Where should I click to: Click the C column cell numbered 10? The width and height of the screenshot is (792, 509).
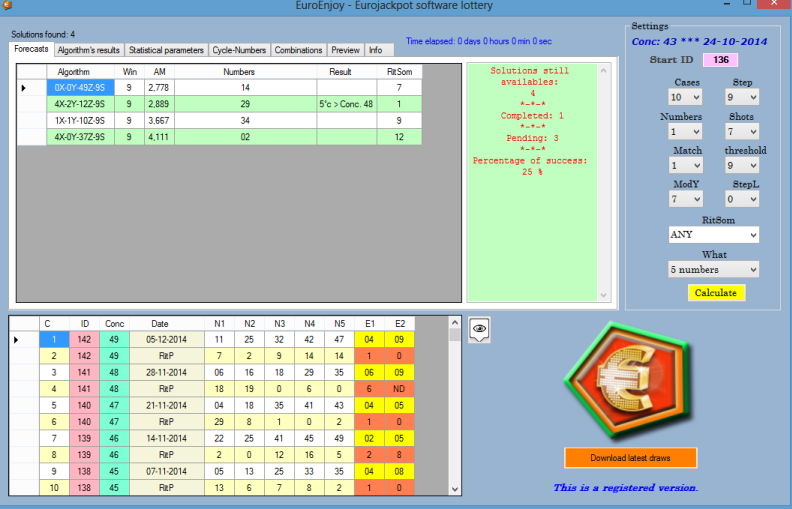tap(54, 488)
